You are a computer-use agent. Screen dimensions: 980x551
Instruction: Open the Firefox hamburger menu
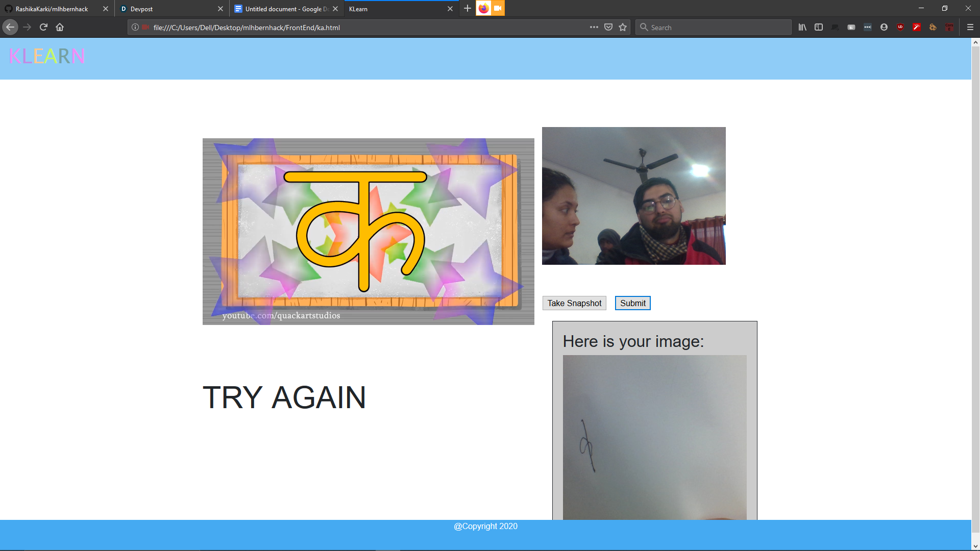click(x=970, y=28)
